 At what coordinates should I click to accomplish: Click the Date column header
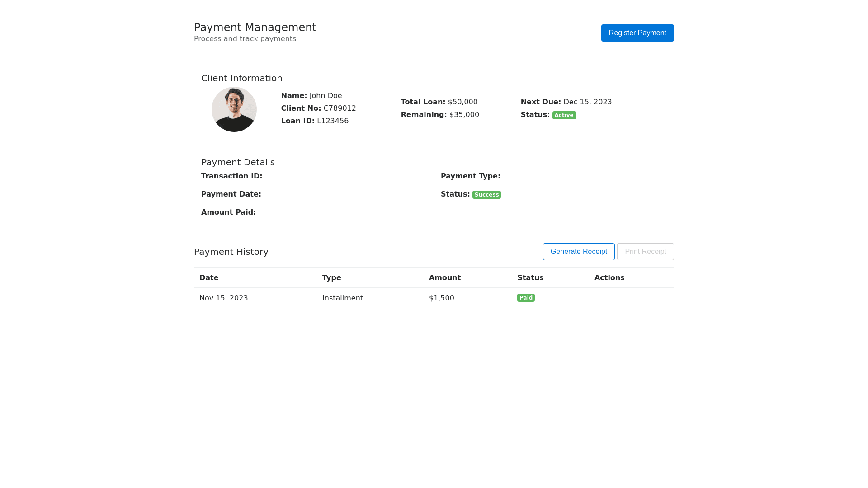pos(209,278)
